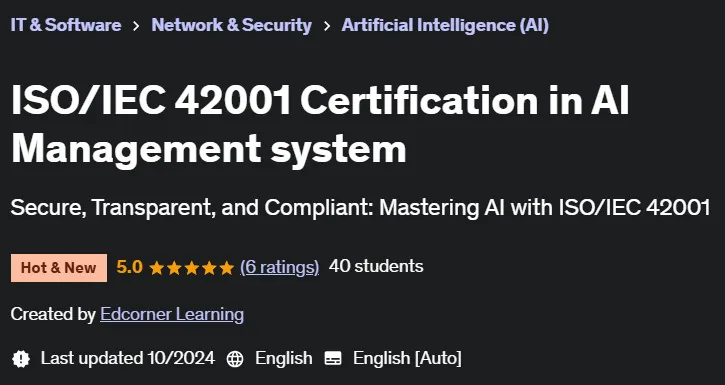The image size is (725, 385).
Task: Click the breadcrumb chevron after Network & Security
Action: (326, 26)
